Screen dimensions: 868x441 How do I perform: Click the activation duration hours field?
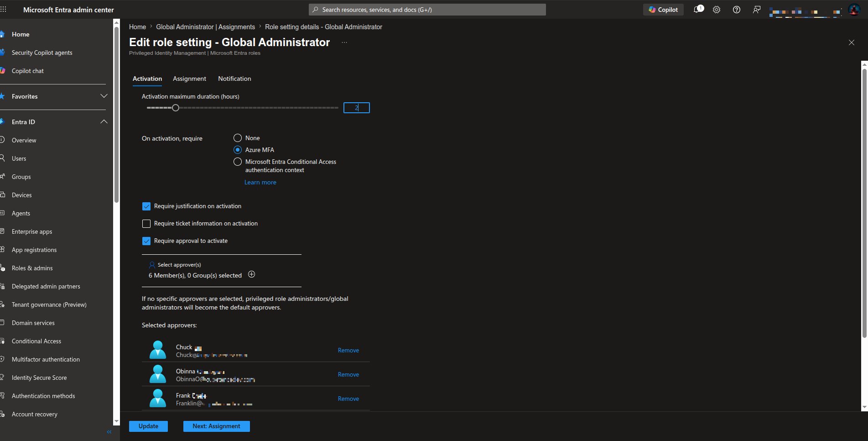click(356, 108)
